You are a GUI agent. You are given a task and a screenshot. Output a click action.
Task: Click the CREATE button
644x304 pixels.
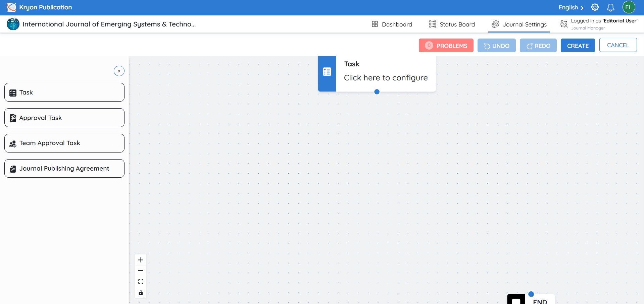click(x=578, y=46)
